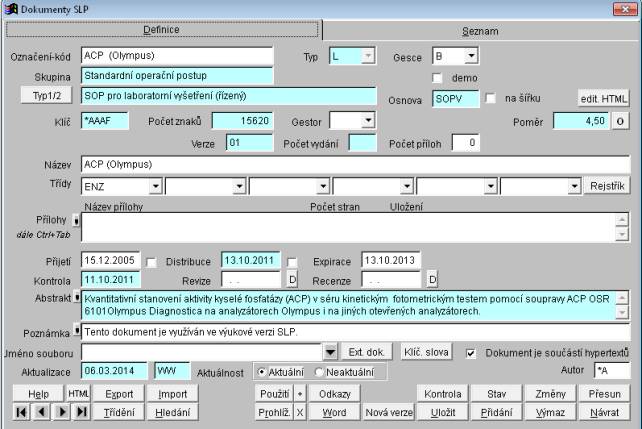
Task: Open the Gesce dropdown
Action: coord(471,56)
